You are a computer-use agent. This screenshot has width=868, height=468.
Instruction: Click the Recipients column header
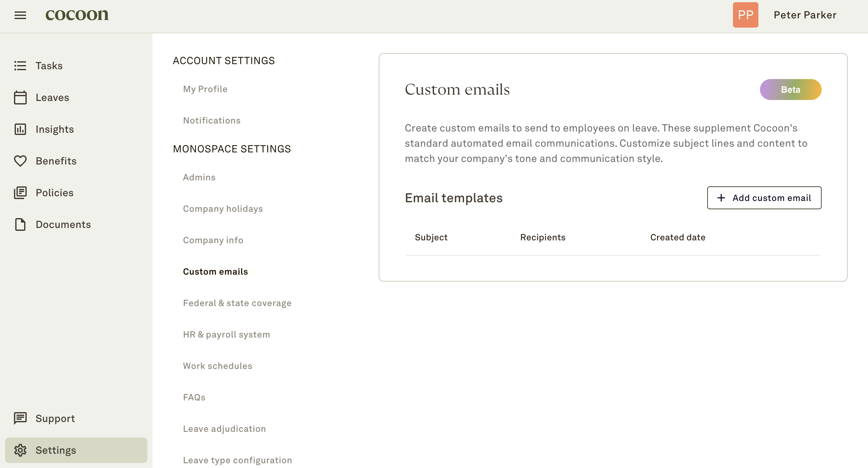coord(543,237)
